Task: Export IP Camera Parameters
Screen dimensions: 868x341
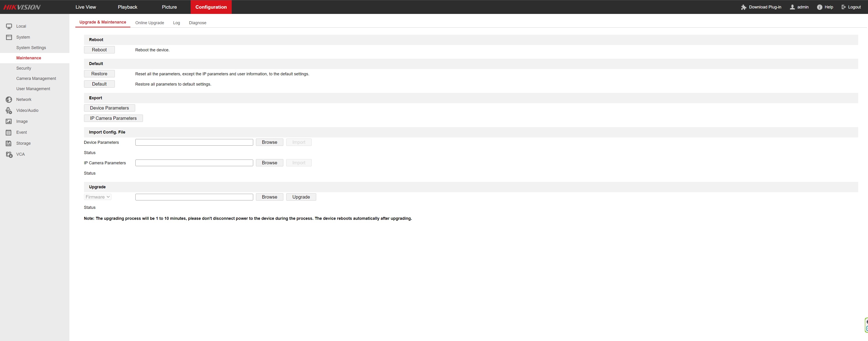Action: 113,118
